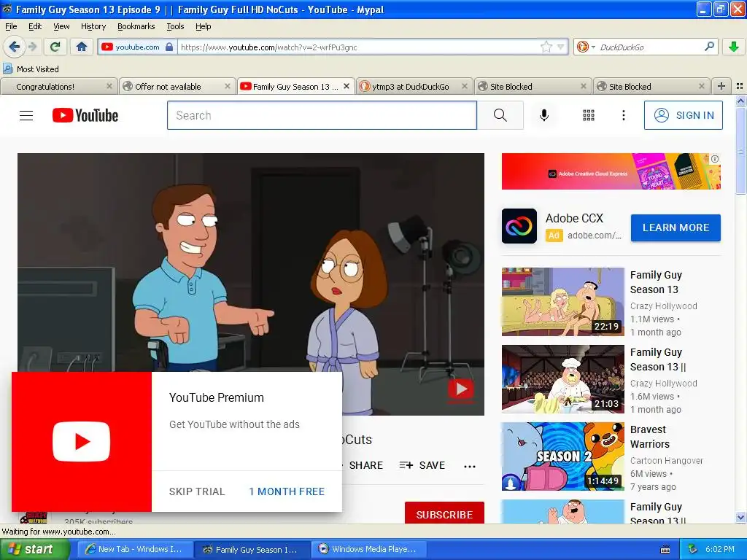Open the YouTube apps grid icon
The image size is (747, 560).
click(589, 115)
